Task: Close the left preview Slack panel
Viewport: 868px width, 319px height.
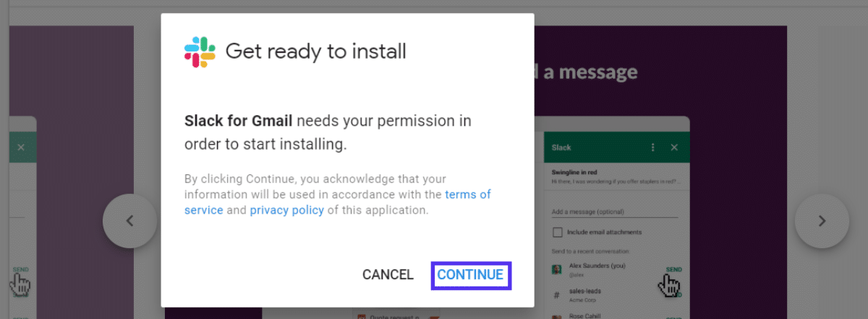Action: click(x=21, y=148)
